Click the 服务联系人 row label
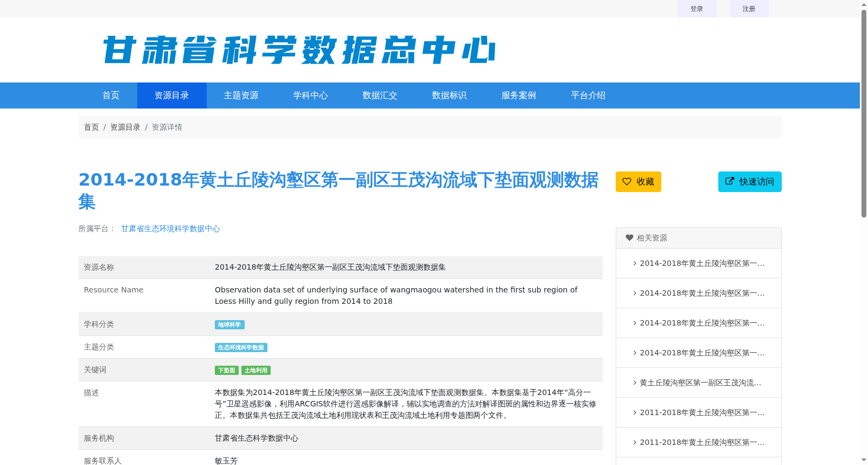868x465 pixels. pyautogui.click(x=103, y=461)
